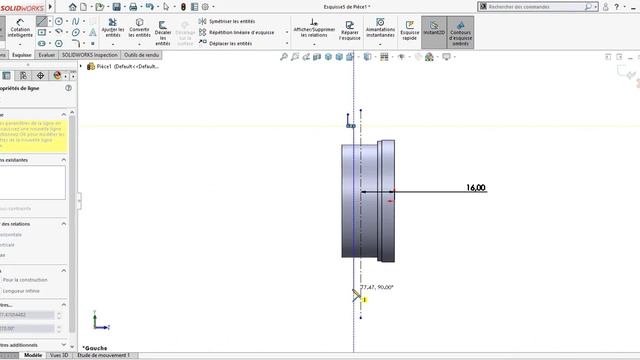Viewport: 640px width, 360px height.
Task: Toggle the Instant2D button
Action: click(434, 32)
